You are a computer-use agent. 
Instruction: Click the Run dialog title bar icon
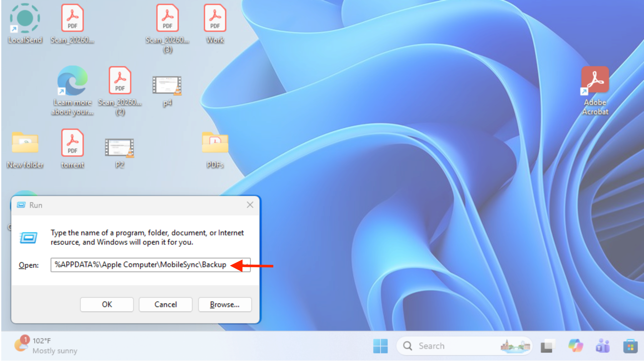pyautogui.click(x=21, y=205)
